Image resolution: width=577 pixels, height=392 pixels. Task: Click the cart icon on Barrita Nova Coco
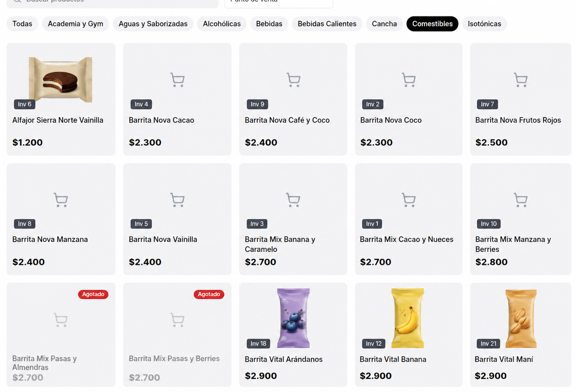point(409,80)
